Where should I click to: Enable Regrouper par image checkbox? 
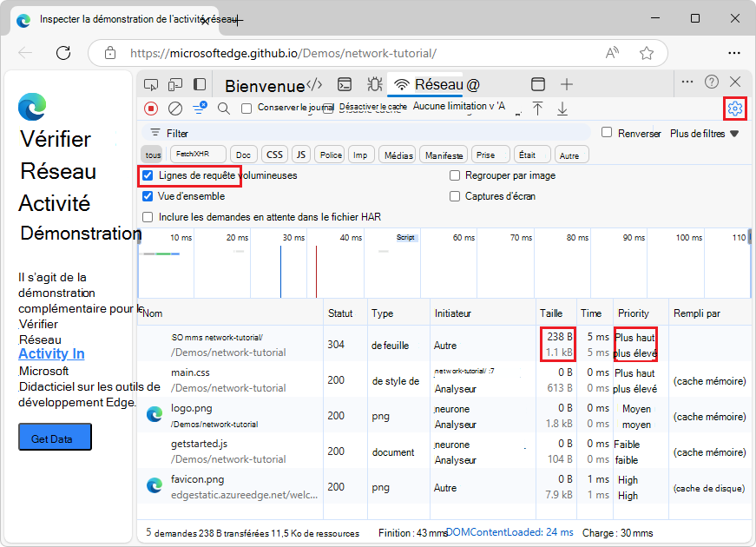pyautogui.click(x=455, y=175)
